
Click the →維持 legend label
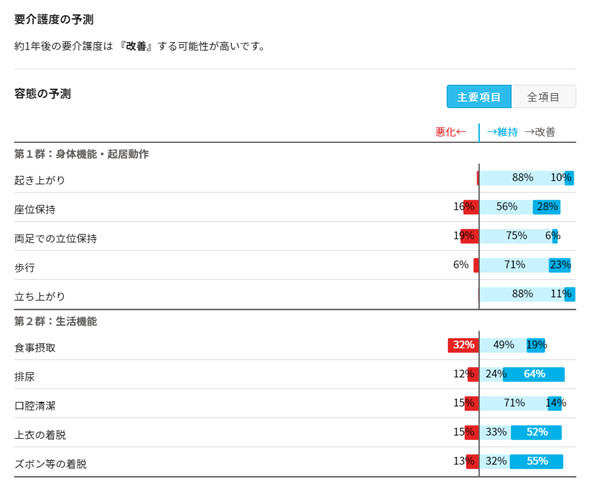(502, 132)
